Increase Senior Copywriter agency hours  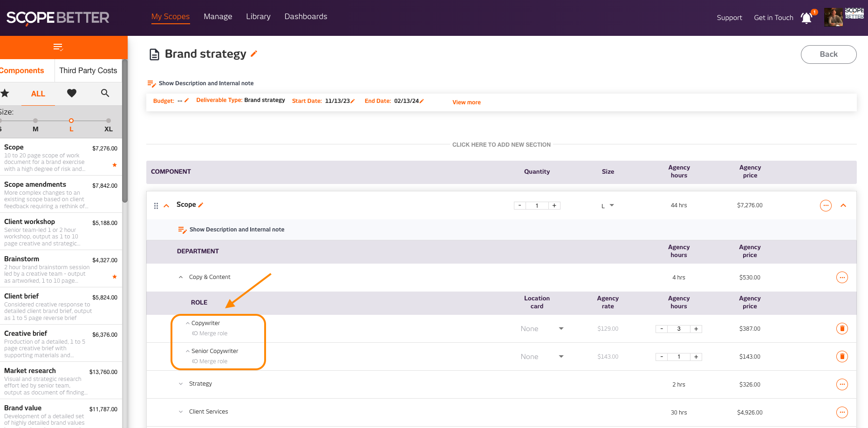pos(696,357)
